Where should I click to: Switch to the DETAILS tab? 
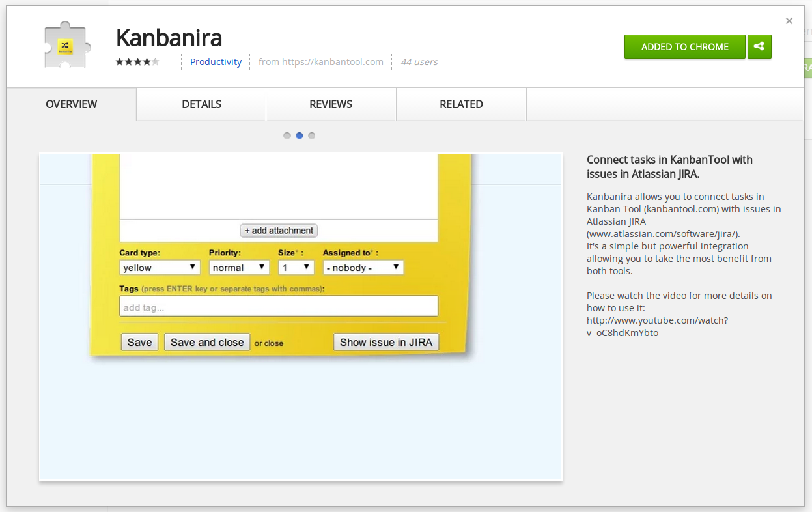click(201, 104)
